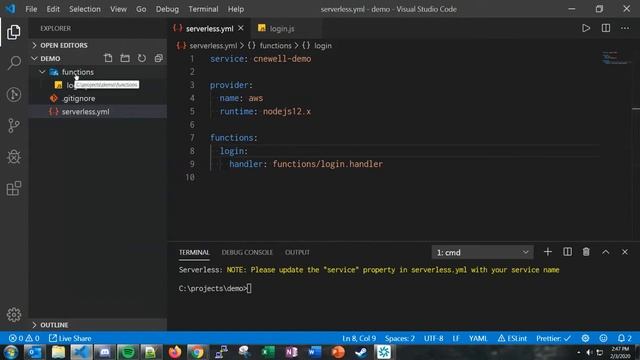Select the TERMINAL panel tab
This screenshot has width=640, height=360.
(x=194, y=252)
